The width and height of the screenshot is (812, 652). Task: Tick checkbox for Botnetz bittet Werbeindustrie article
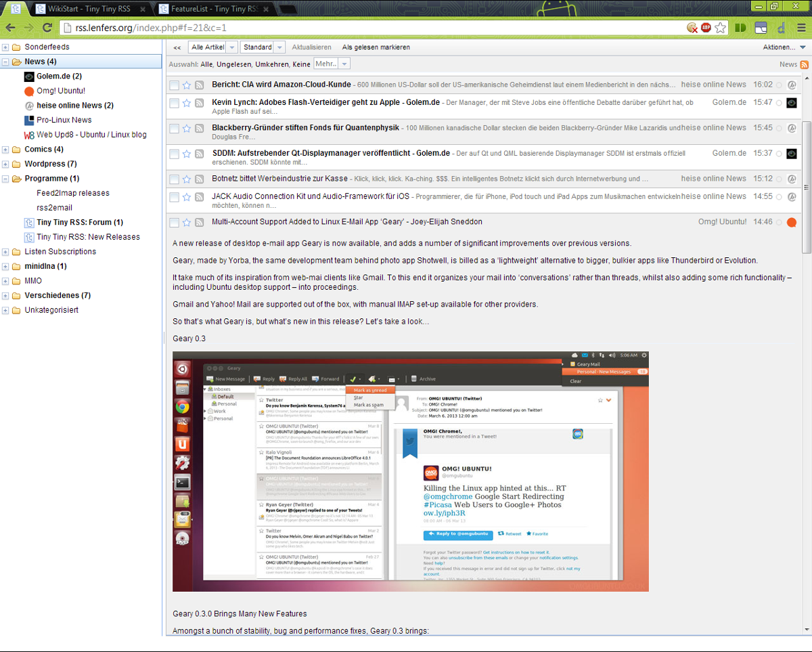coord(174,179)
